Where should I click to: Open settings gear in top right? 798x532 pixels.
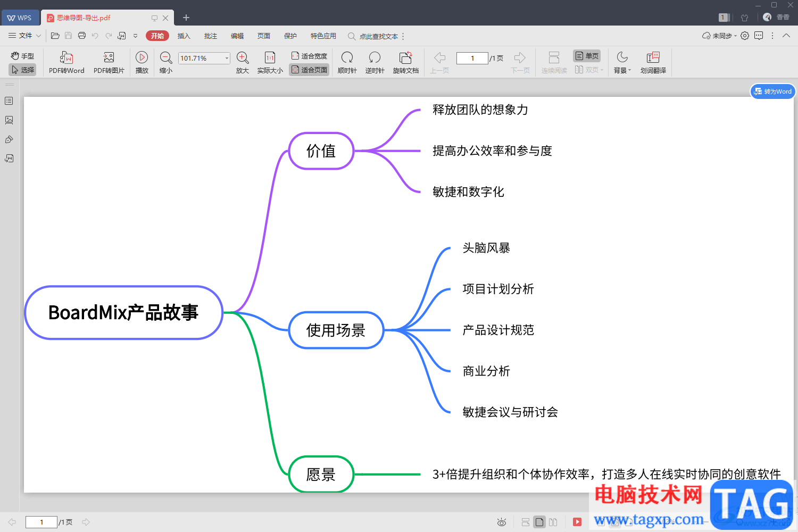coord(745,36)
